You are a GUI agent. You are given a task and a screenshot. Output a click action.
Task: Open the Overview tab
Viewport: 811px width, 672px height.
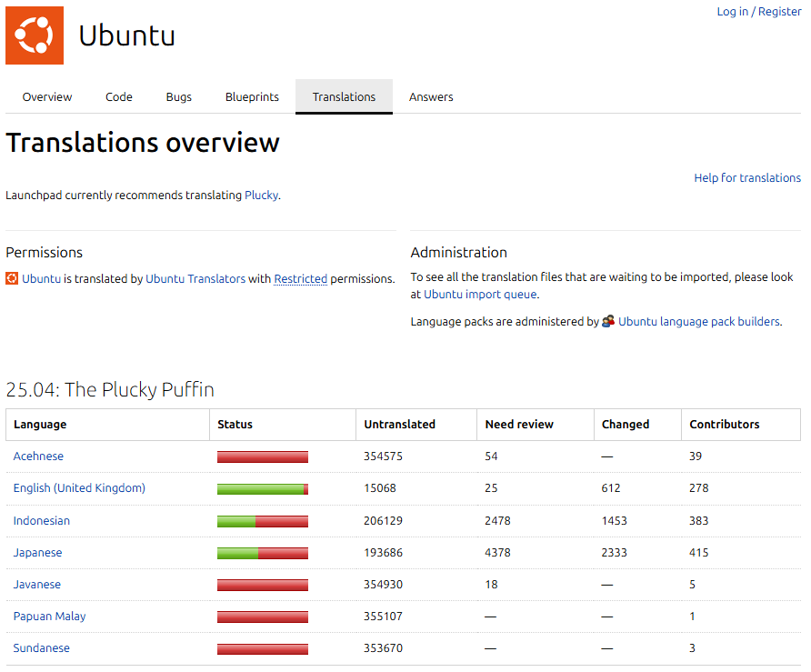coord(47,96)
